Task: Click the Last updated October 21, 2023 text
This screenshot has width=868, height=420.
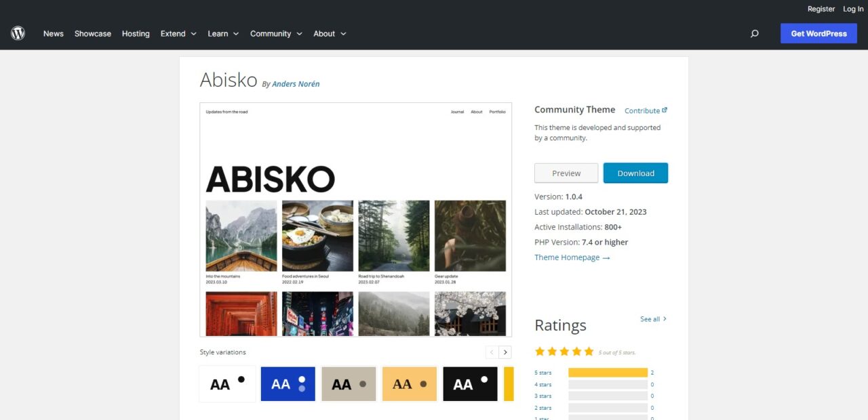Action: [591, 212]
